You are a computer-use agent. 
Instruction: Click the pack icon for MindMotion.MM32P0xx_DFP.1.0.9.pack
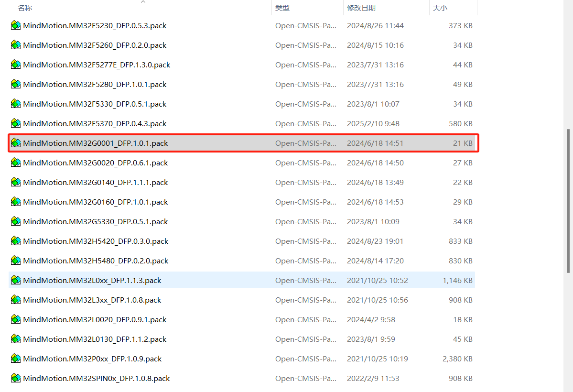16,359
